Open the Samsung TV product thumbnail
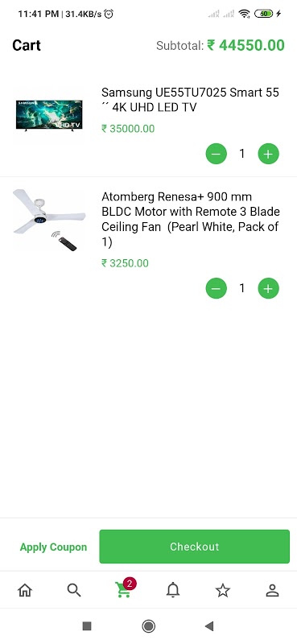297x644 pixels. (49, 115)
